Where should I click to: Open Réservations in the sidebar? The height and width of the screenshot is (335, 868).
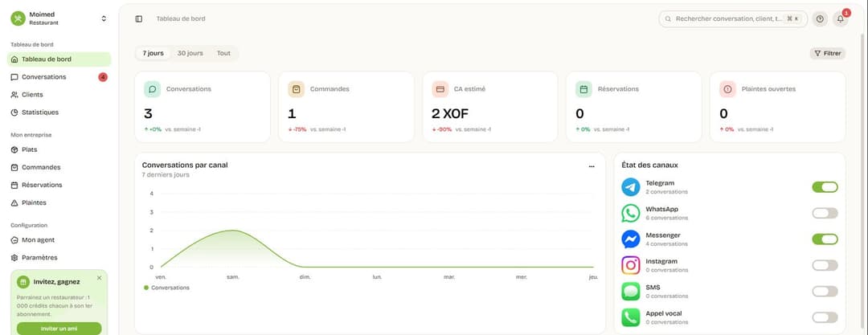[59, 185]
